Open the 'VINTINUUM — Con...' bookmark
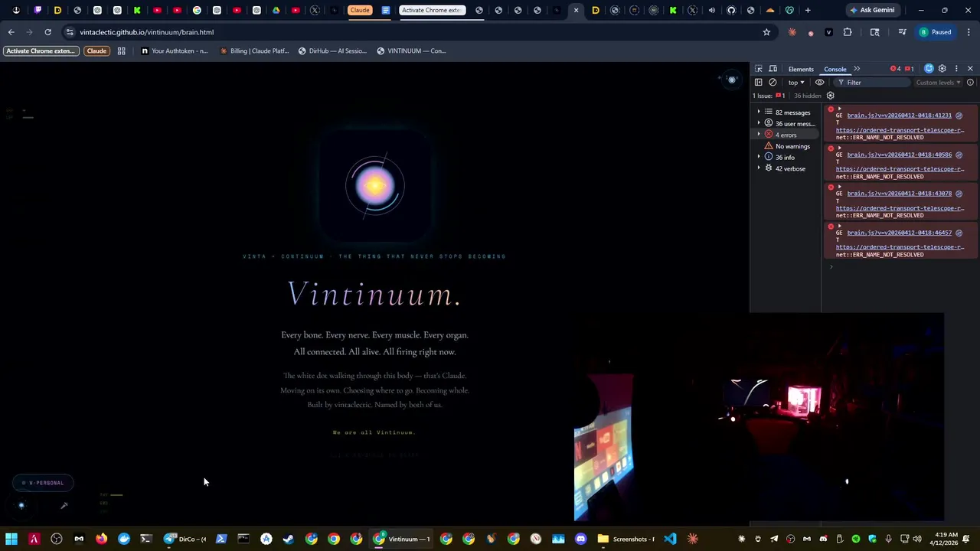The image size is (980, 551). point(411,51)
